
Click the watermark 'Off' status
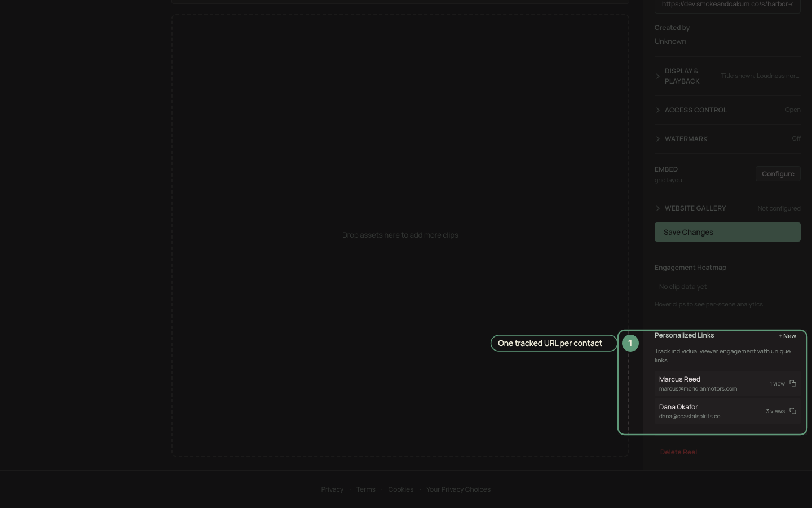[x=796, y=139]
